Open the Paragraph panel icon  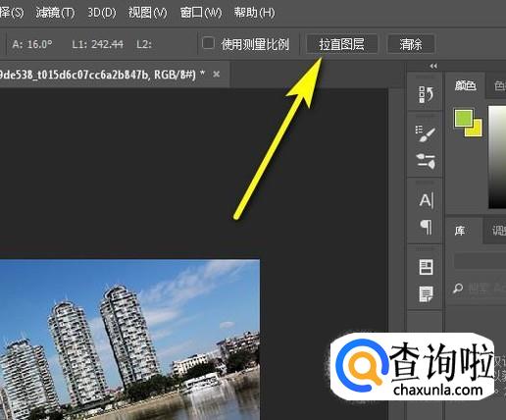427,227
